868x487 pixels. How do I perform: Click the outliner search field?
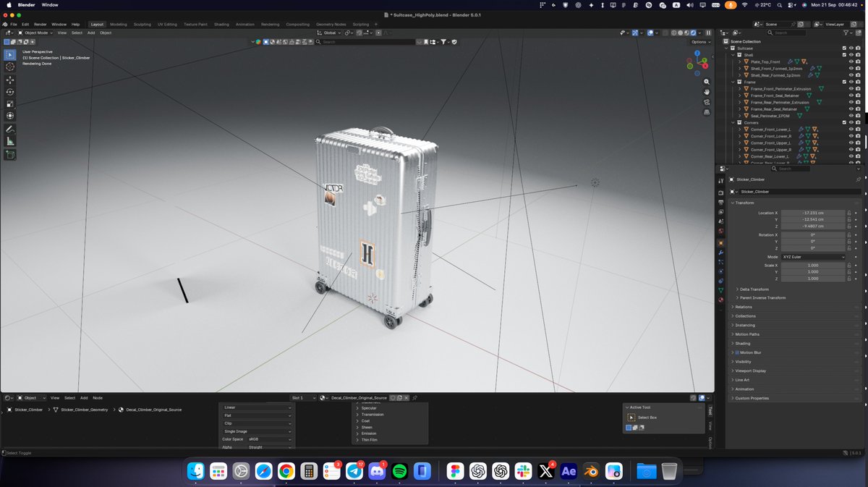pos(787,33)
